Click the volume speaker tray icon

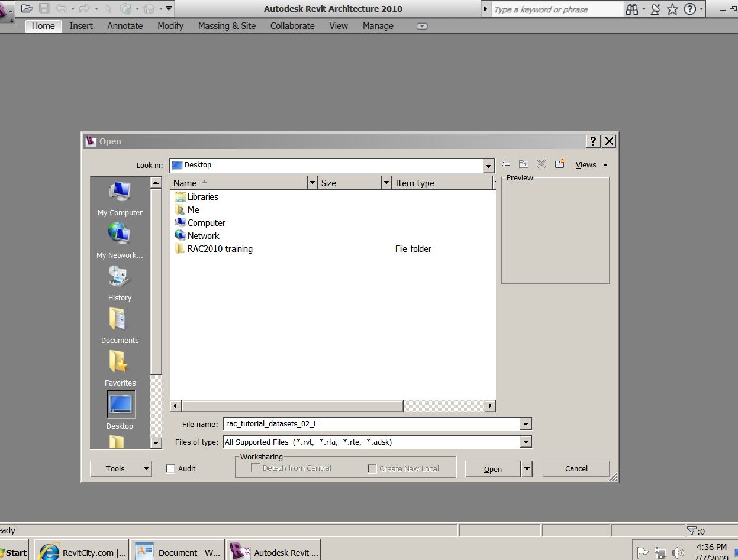(x=678, y=553)
